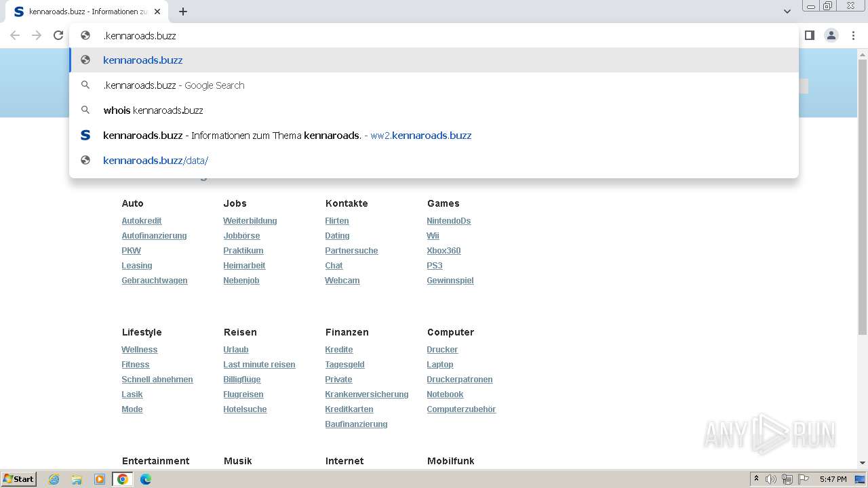Open the Mode link
Image resolution: width=868 pixels, height=488 pixels.
[132, 409]
